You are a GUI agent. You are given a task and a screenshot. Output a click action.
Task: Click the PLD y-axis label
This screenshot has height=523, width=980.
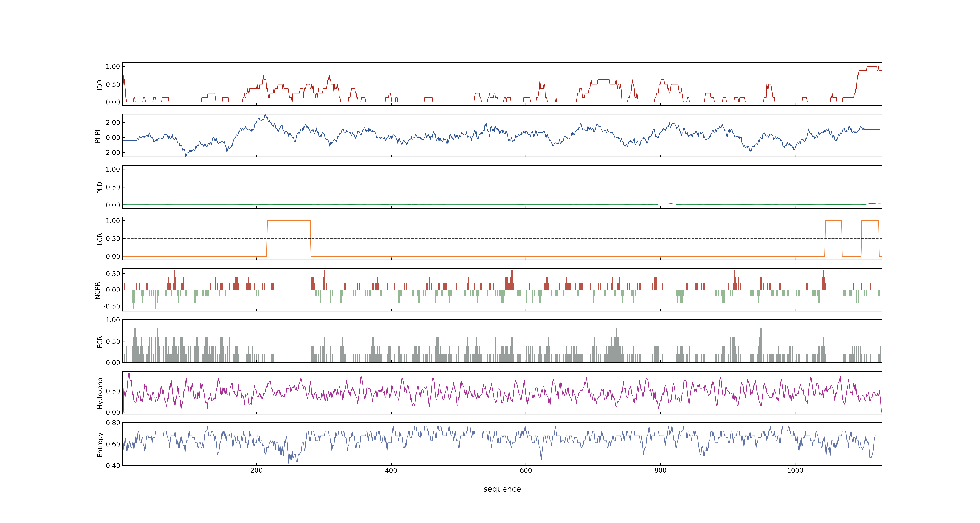click(100, 187)
